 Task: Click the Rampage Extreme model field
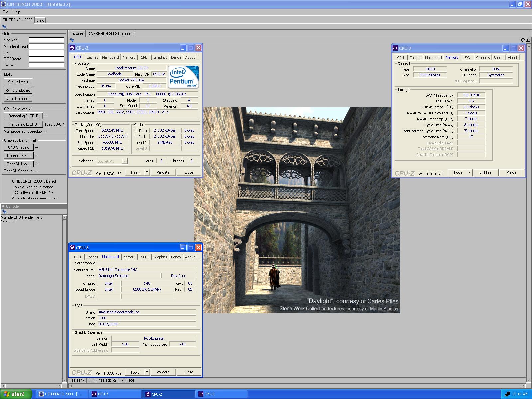tap(129, 276)
